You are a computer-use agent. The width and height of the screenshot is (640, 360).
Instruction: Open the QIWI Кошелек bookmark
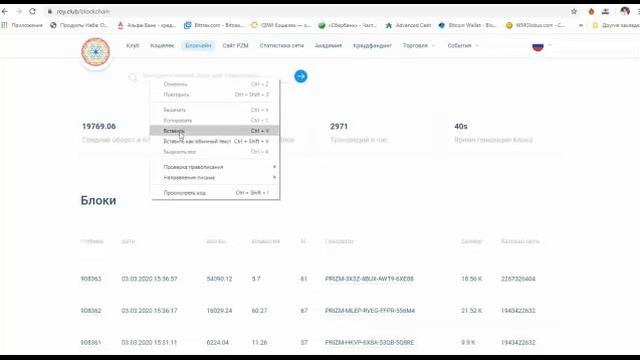[x=280, y=25]
